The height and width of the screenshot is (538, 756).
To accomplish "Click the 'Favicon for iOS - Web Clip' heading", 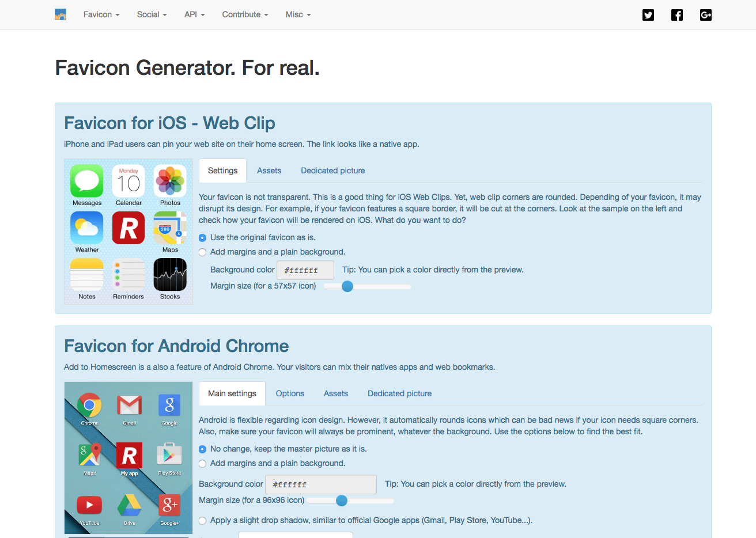I will click(169, 123).
